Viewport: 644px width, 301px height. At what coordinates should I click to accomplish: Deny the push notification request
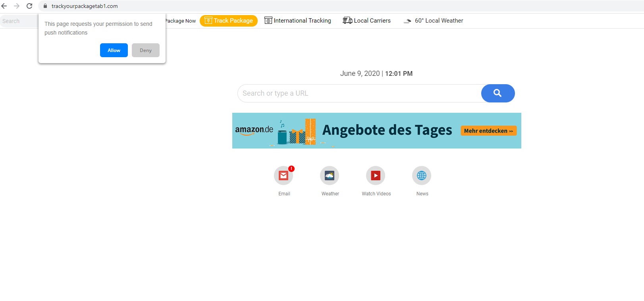coord(146,50)
